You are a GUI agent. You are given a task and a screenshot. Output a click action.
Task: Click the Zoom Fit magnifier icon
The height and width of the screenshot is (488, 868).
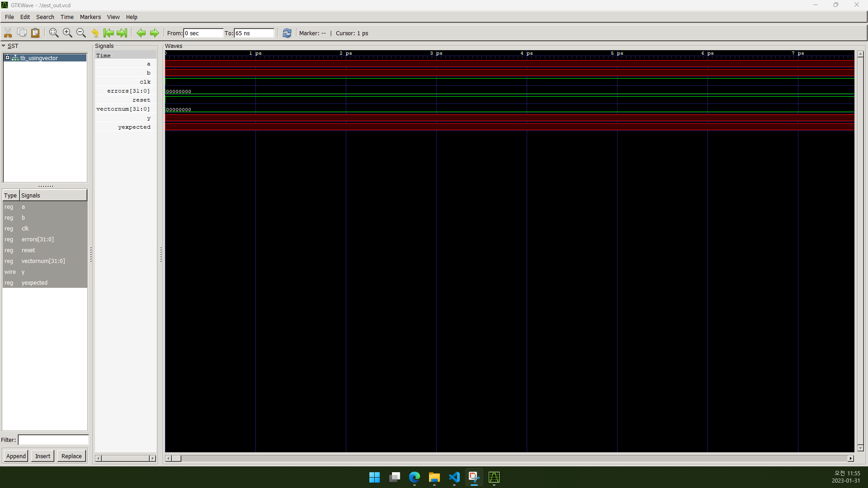[x=54, y=33]
